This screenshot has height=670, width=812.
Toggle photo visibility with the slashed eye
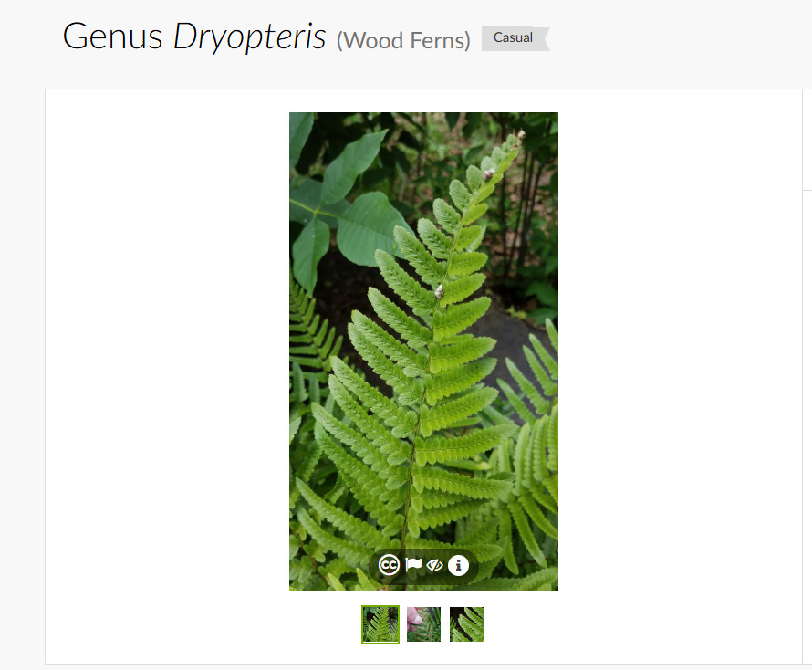[x=434, y=565]
